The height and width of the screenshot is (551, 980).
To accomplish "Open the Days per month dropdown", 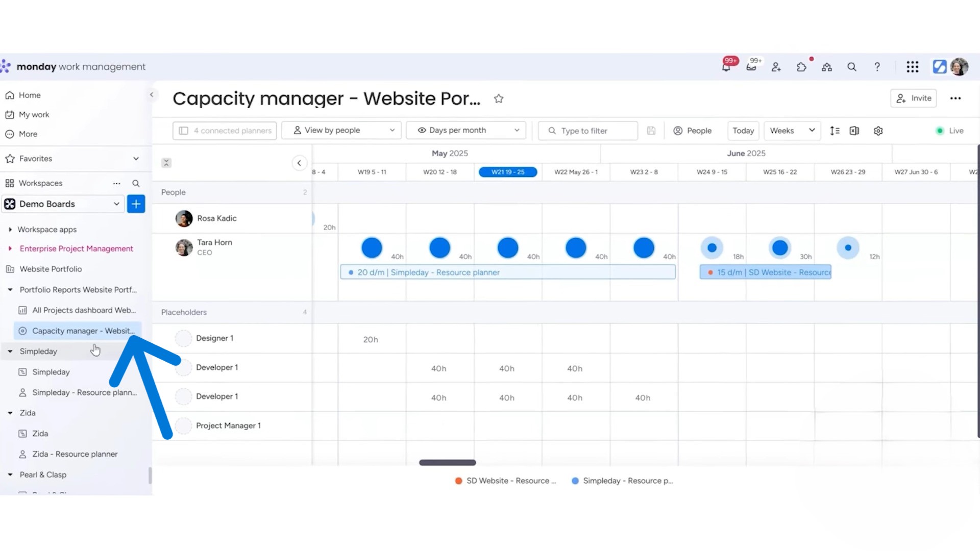I will tap(466, 131).
